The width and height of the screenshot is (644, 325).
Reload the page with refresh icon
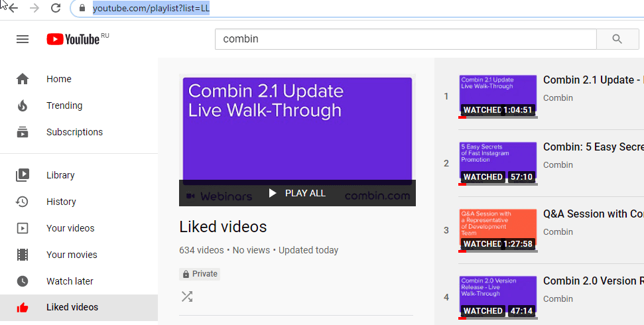pos(56,8)
